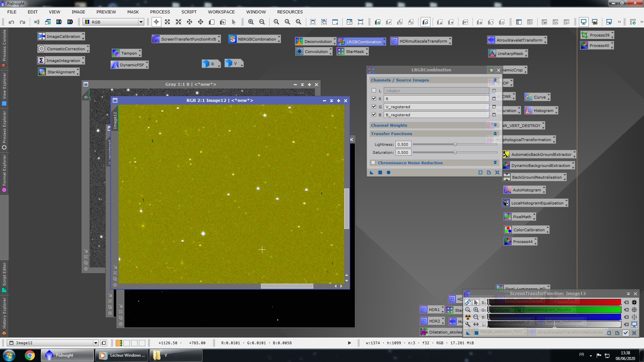Uncheck the R channel checkbox
Viewport: 644px width, 362px height.
pos(374,99)
